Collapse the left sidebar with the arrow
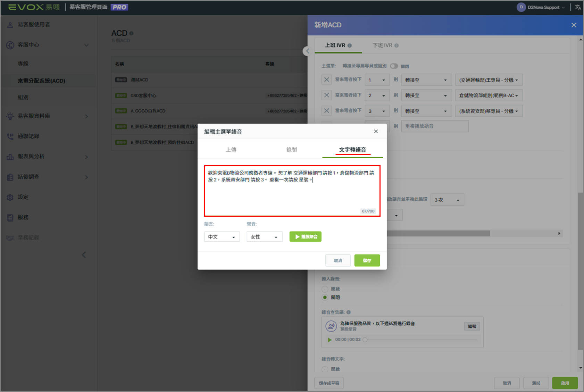Viewport: 584px width, 392px height. (x=84, y=255)
